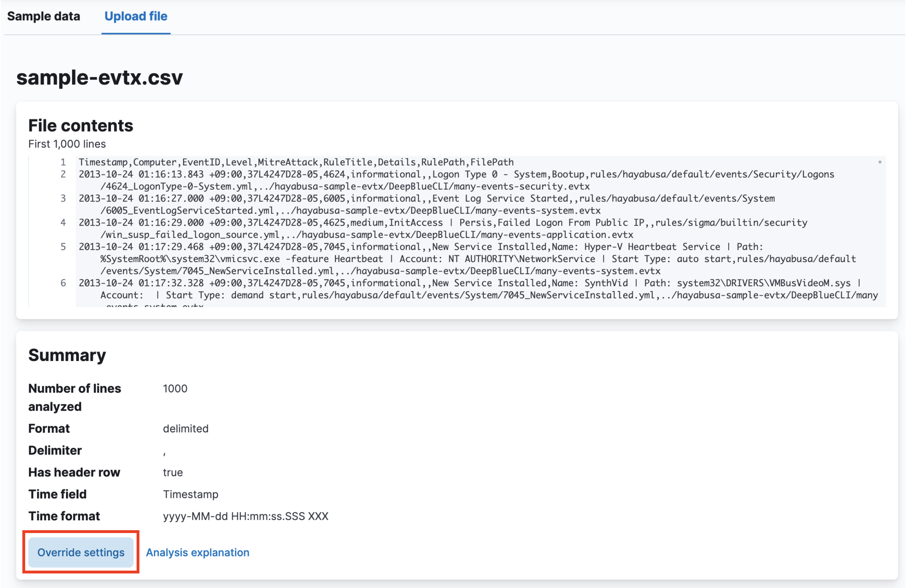Click line number 3 in file preview
906x588 pixels.
pyautogui.click(x=63, y=198)
